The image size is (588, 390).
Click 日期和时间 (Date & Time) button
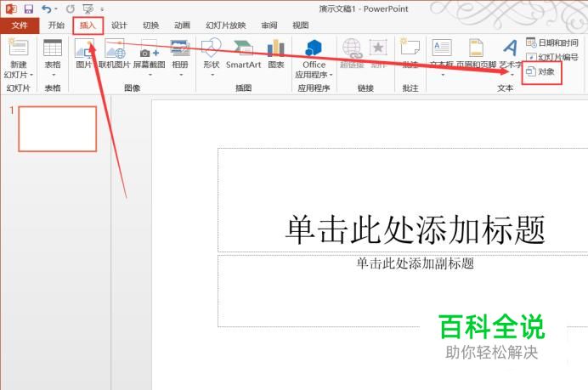tap(551, 42)
